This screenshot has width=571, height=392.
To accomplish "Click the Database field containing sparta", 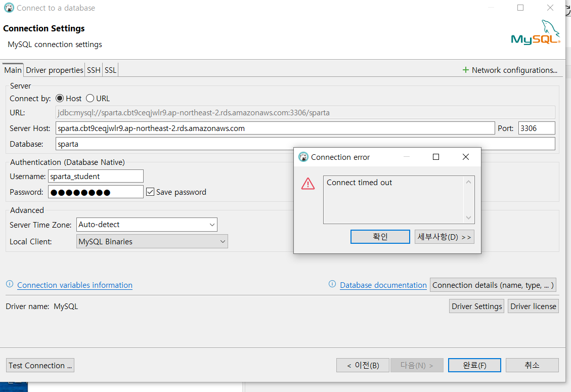I will tap(305, 144).
